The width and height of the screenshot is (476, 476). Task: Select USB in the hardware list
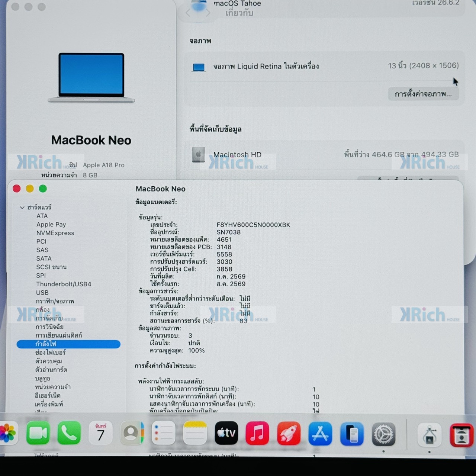coord(42,293)
